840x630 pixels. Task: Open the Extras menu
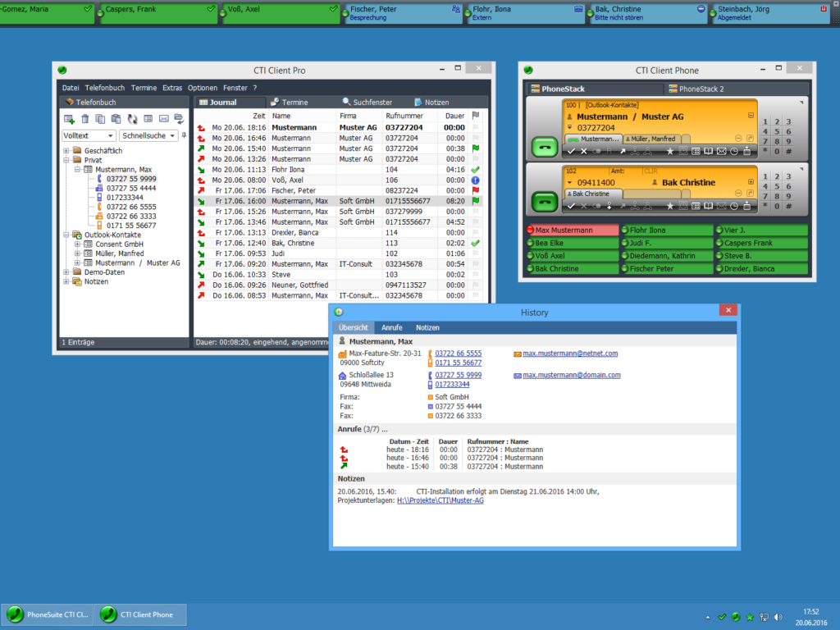point(172,88)
